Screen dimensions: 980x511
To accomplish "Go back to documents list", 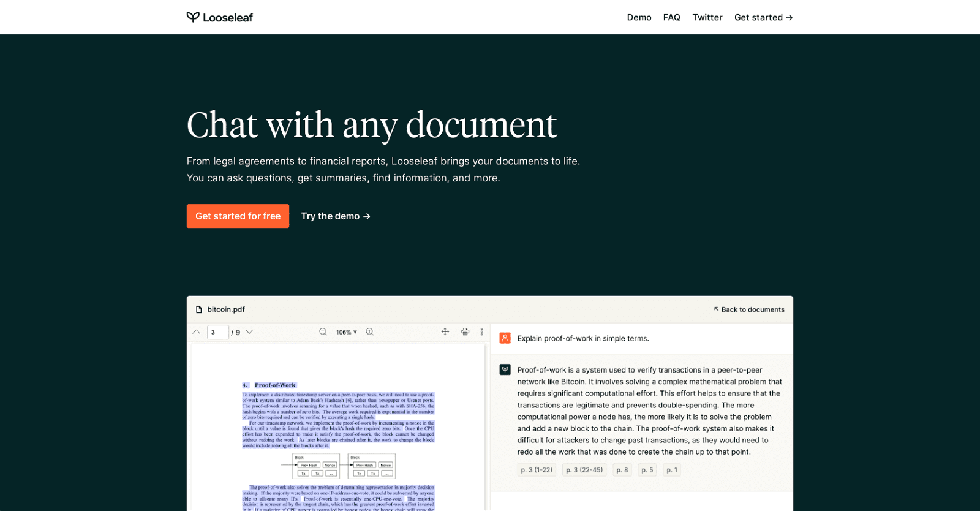I will (x=748, y=310).
